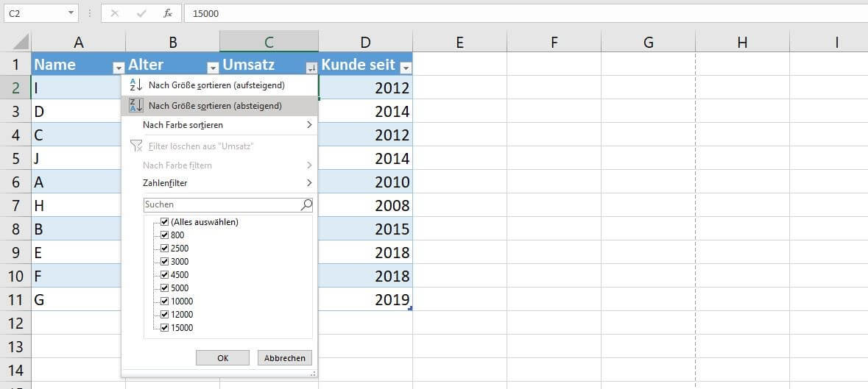Click the Abbrechen button
868x389 pixels.
(284, 357)
